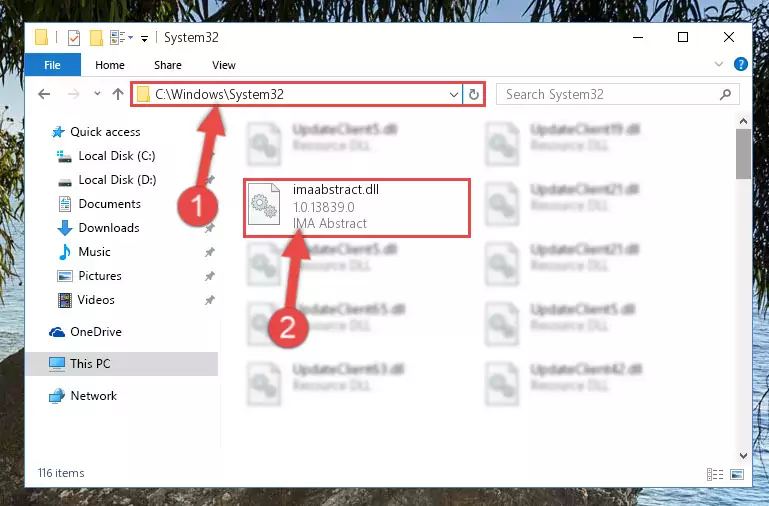769x506 pixels.
Task: Click the pin icon beside Pictures
Action: 209,276
